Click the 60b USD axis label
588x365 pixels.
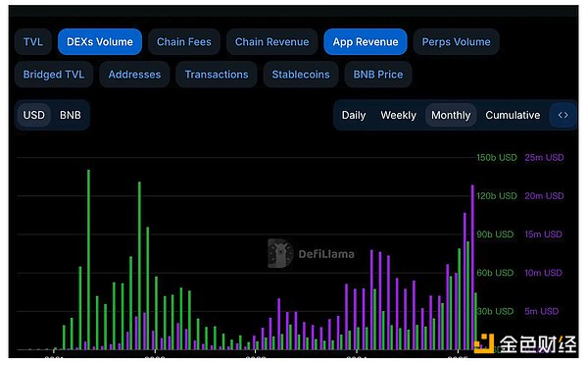(495, 273)
